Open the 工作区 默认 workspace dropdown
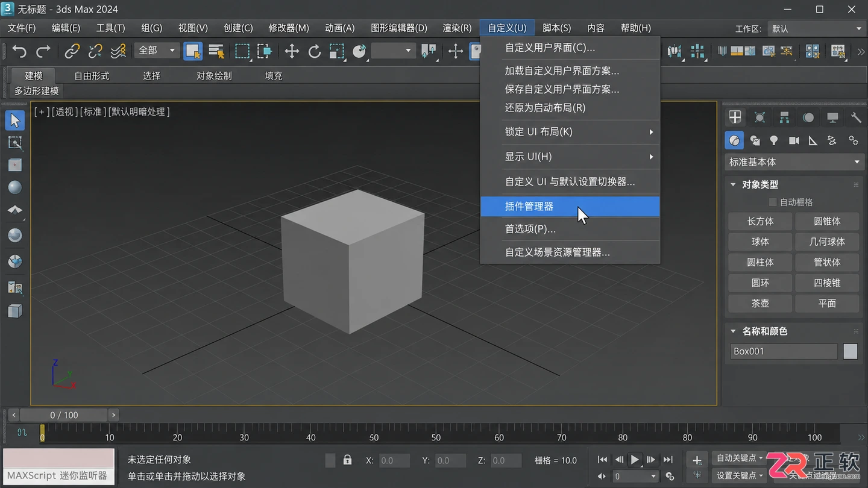This screenshot has height=488, width=868. click(x=816, y=28)
